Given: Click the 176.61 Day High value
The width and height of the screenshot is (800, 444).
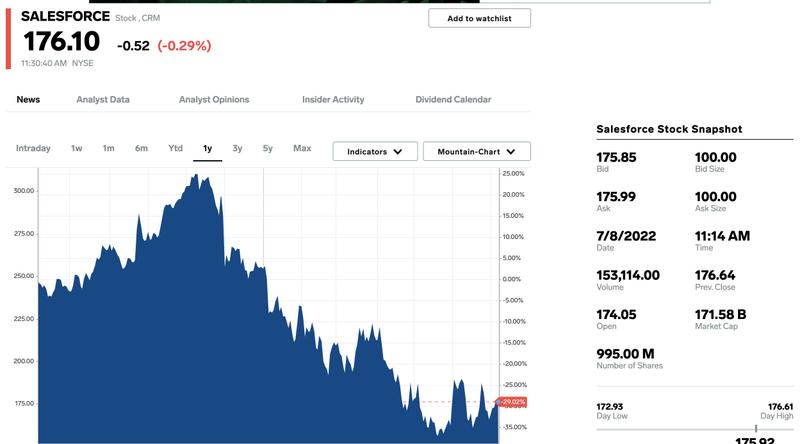Looking at the screenshot, I should pyautogui.click(x=781, y=407).
